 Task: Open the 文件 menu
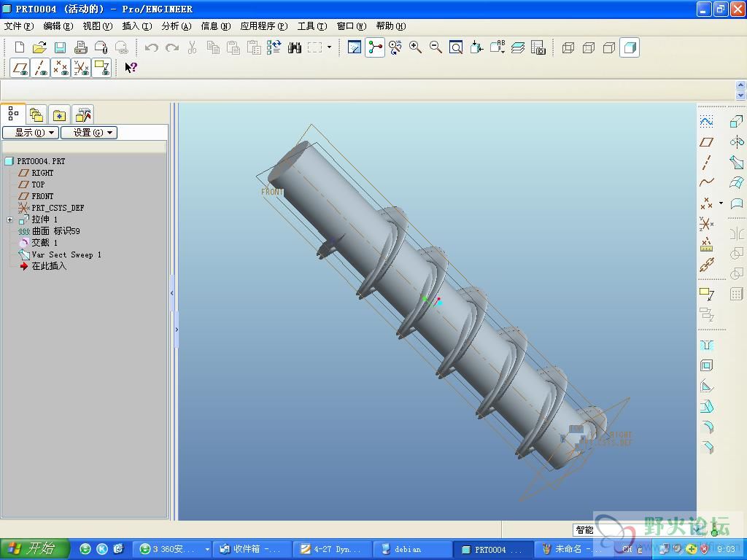pyautogui.click(x=19, y=26)
